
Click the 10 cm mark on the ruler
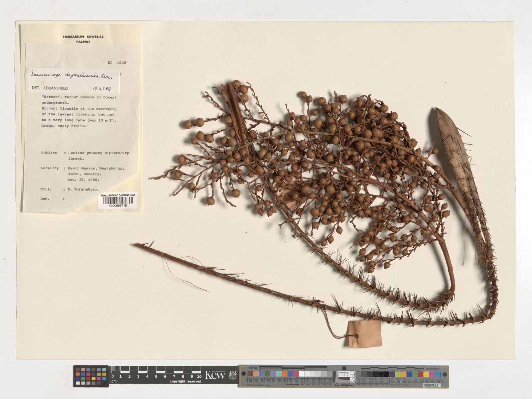point(199,376)
